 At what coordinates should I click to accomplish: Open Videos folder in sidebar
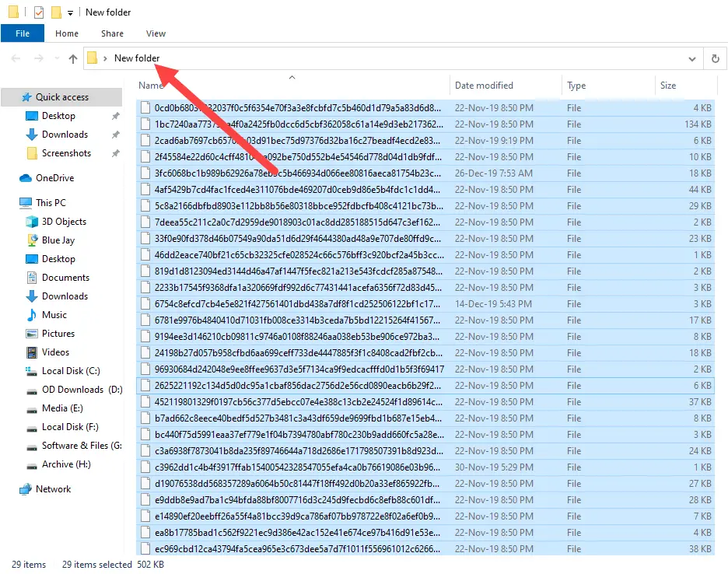(55, 352)
